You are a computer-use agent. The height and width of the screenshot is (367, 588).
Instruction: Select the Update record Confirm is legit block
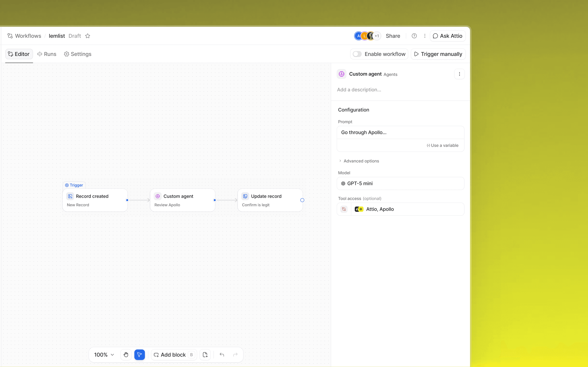point(270,200)
